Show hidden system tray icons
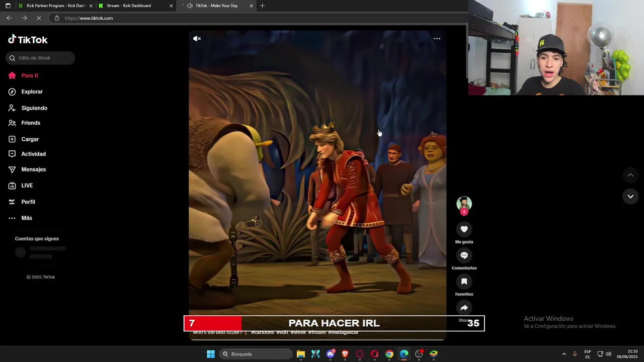644x362 pixels. pos(564,354)
